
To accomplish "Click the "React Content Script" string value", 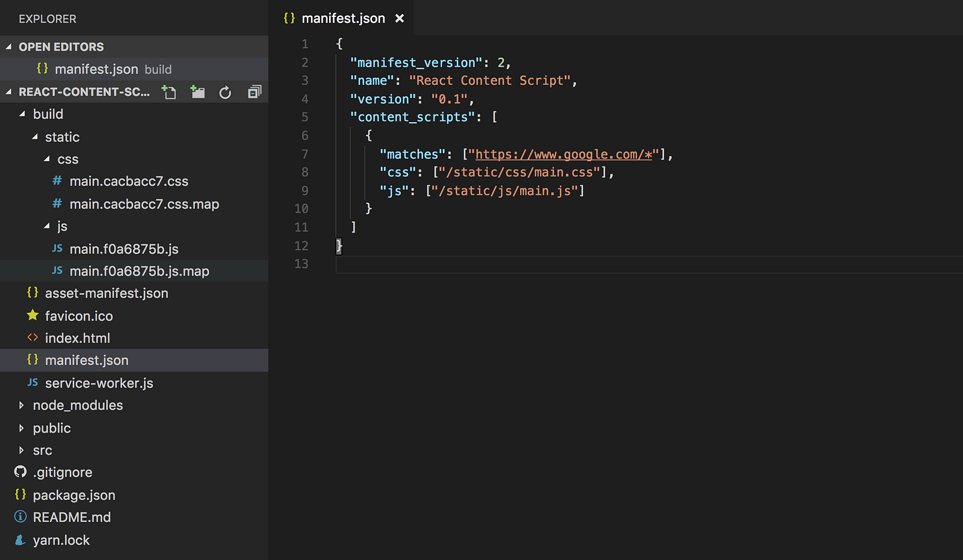I will click(x=489, y=81).
